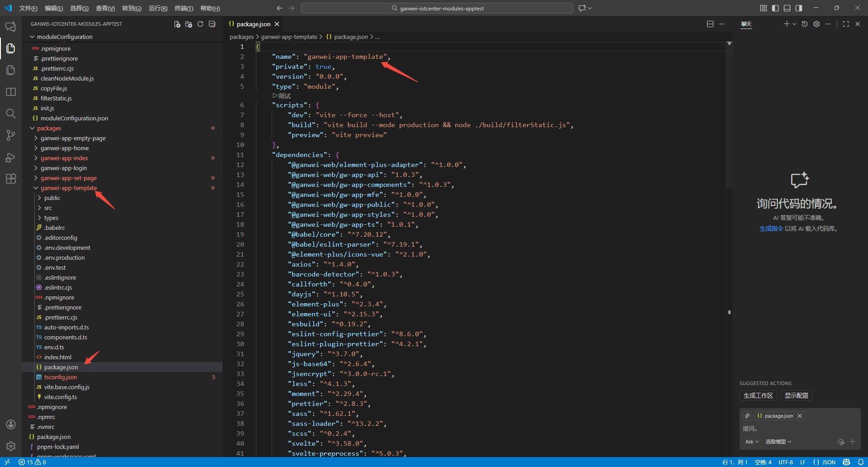The width and height of the screenshot is (868, 467).
Task: Click the command center search box
Action: click(x=437, y=8)
